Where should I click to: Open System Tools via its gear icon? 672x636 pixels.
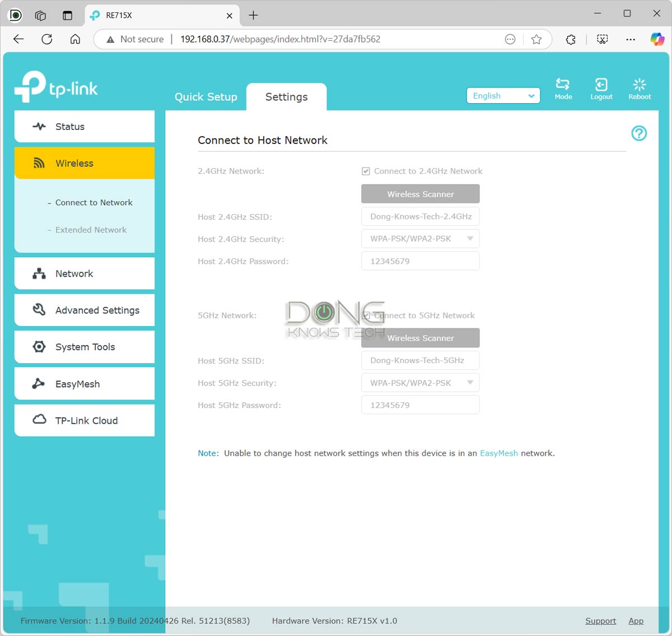[x=39, y=346]
